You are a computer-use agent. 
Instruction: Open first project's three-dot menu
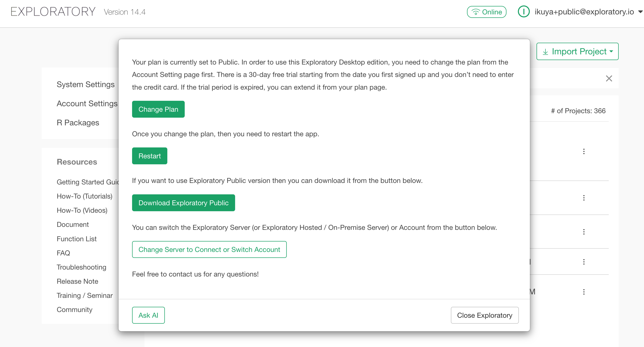584,151
